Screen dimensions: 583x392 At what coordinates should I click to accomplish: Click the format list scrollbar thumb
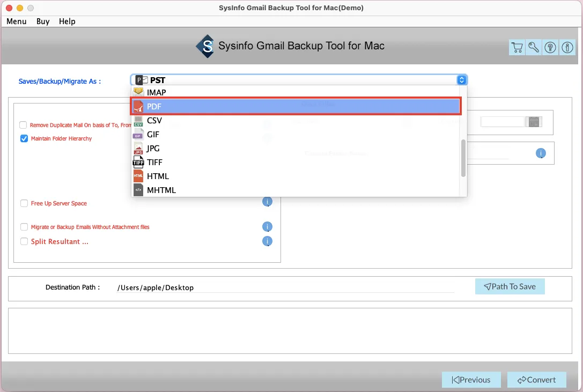coord(463,158)
